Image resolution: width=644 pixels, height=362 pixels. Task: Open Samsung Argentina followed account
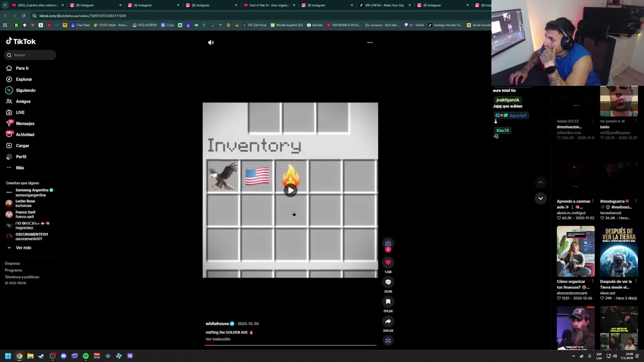coord(29,192)
